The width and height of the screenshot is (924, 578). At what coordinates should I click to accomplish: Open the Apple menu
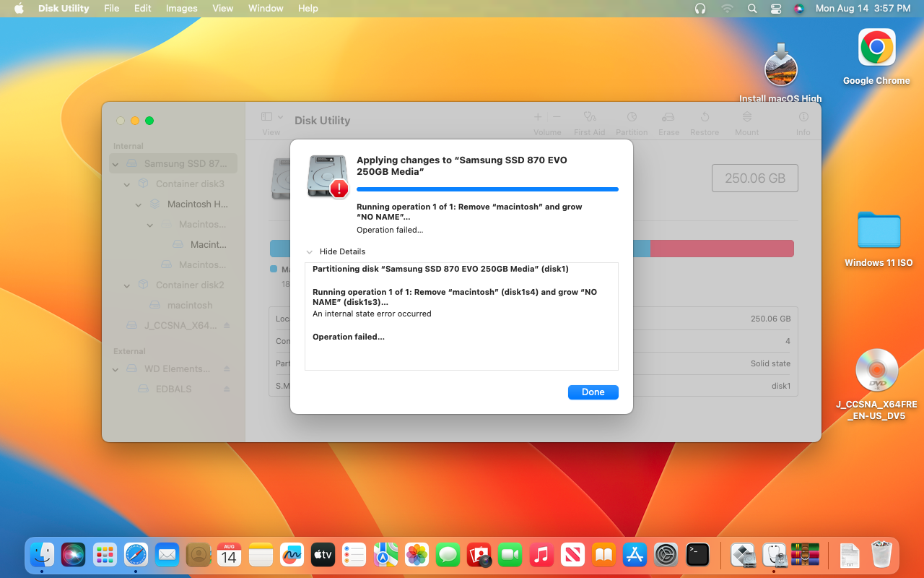pyautogui.click(x=19, y=9)
